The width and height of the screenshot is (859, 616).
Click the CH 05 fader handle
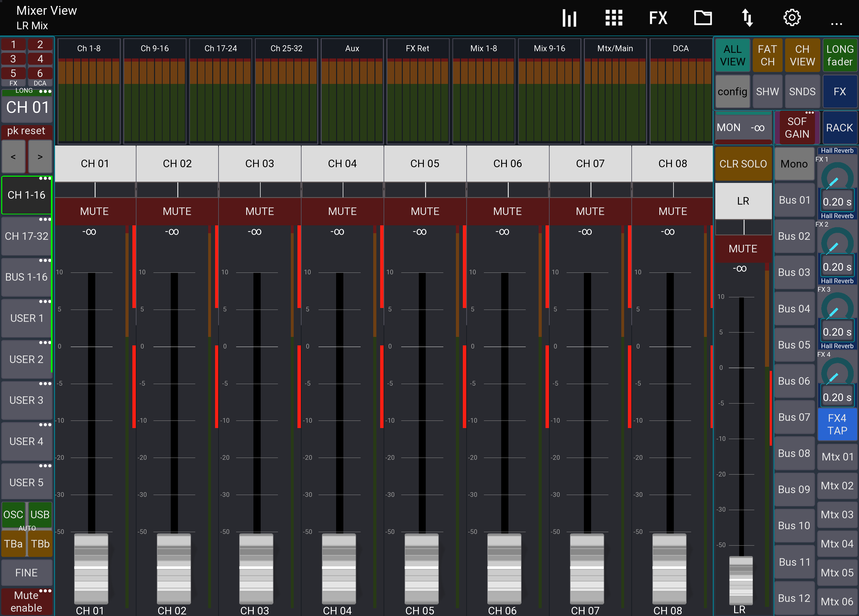(x=421, y=567)
